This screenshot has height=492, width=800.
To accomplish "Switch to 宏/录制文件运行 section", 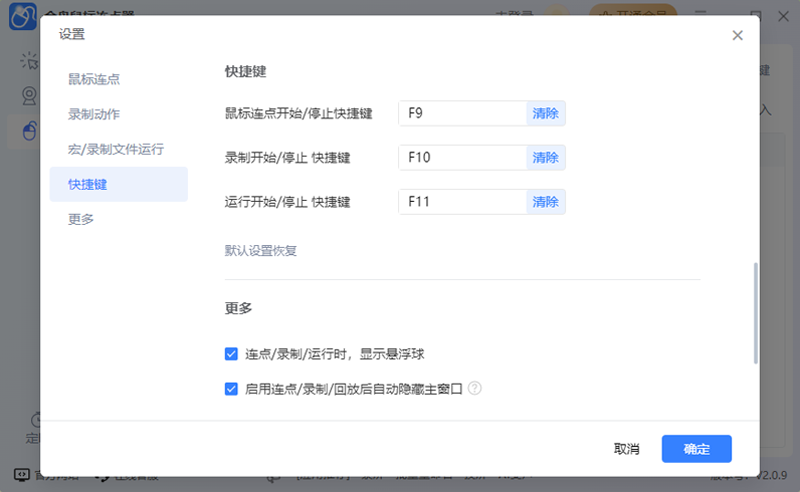I will (116, 149).
